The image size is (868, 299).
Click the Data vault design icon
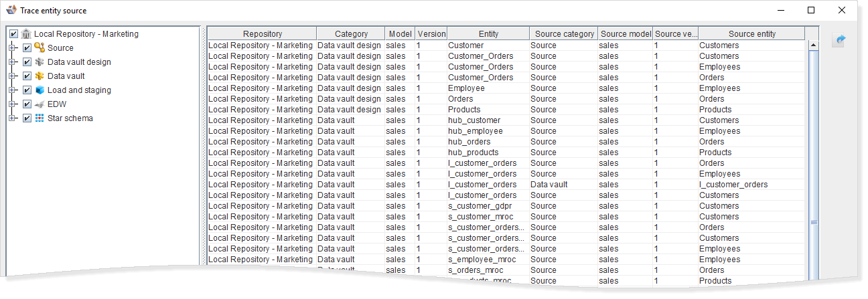click(40, 62)
